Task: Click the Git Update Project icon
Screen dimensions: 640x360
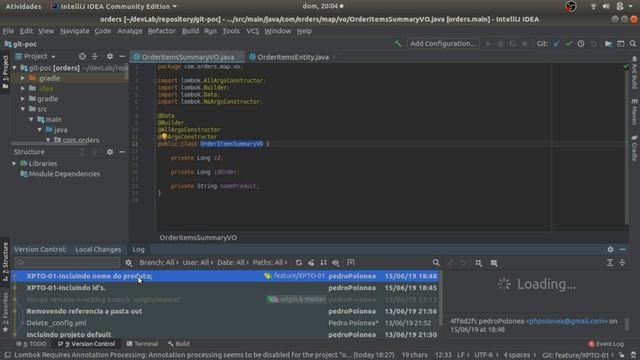Action: (x=556, y=44)
